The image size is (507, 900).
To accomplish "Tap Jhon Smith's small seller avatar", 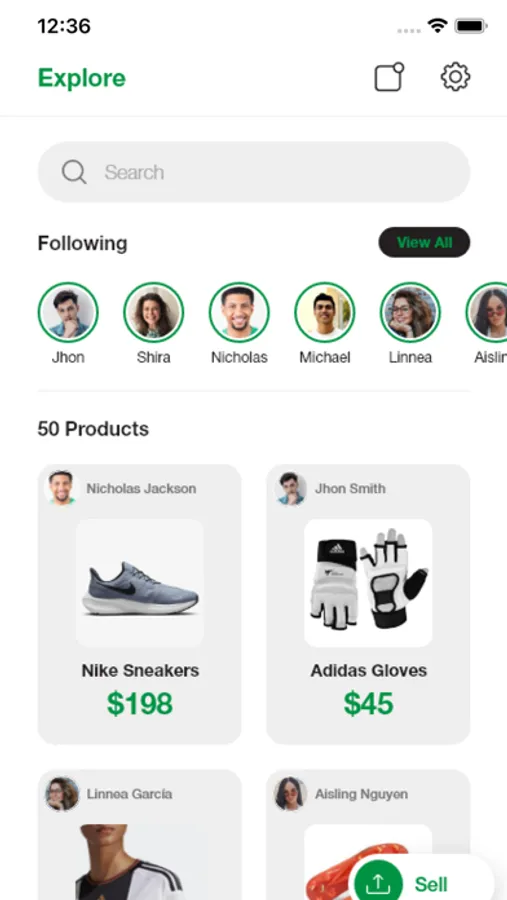I will (x=290, y=488).
